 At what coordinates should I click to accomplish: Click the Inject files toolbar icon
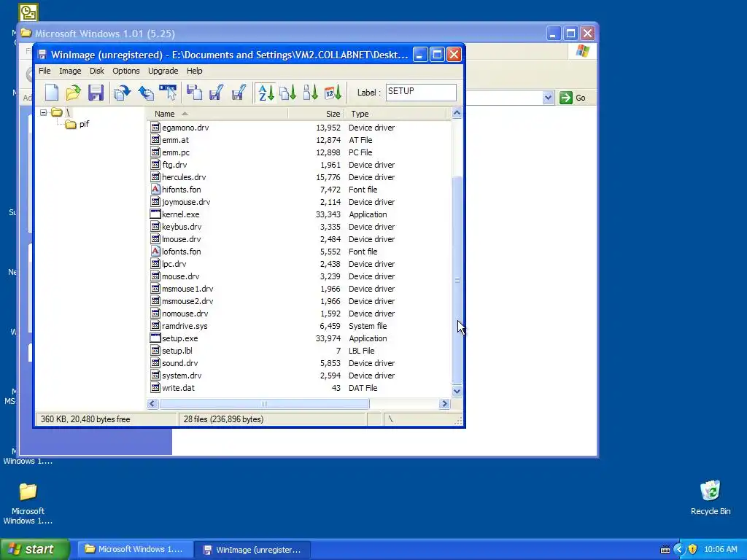[122, 93]
